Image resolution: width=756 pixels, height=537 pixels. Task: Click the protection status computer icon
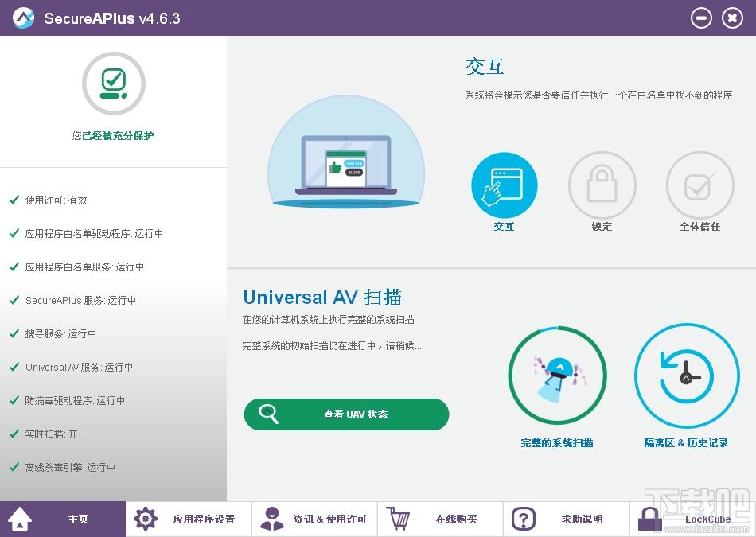pyautogui.click(x=114, y=84)
